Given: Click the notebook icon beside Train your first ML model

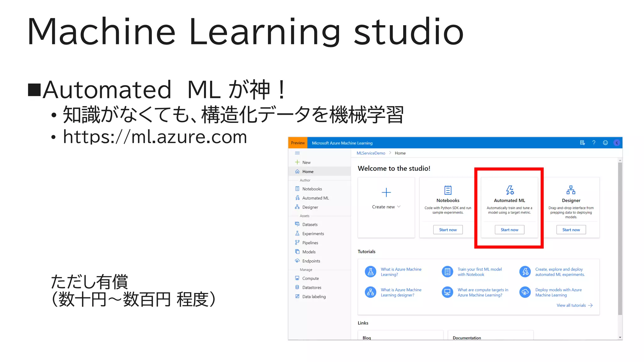Looking at the screenshot, I should [447, 271].
